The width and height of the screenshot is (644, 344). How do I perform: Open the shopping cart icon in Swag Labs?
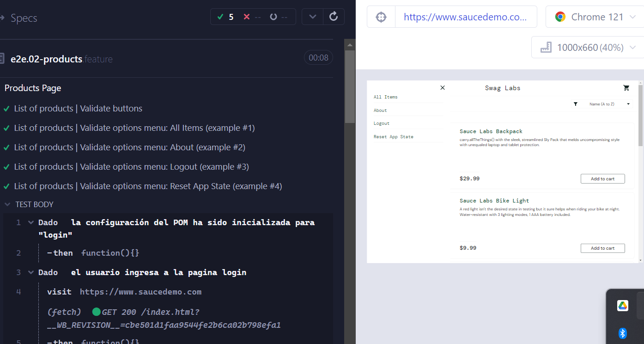point(626,87)
